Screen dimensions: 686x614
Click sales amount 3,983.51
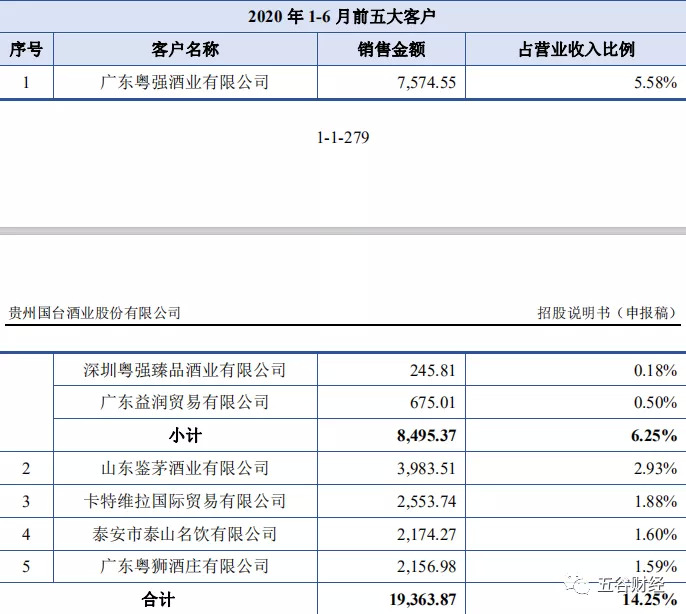[427, 469]
